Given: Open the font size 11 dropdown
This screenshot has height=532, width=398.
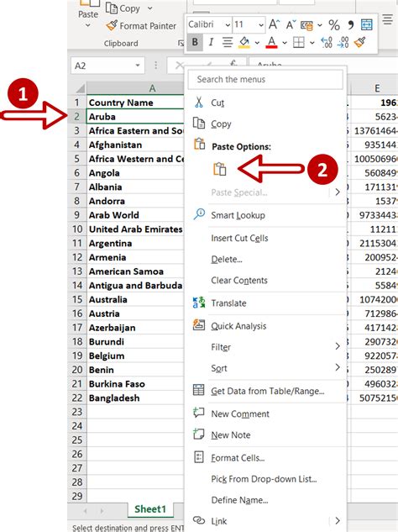Looking at the screenshot, I should coord(249,24).
